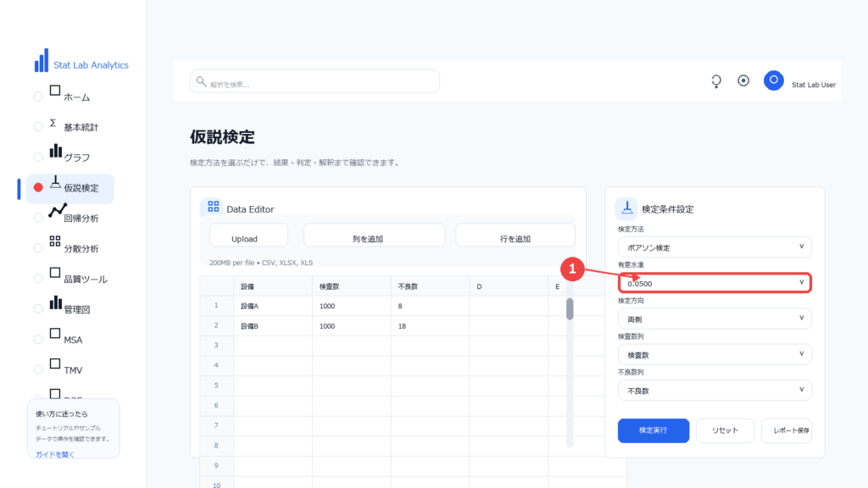Screen dimensions: 868x488
Task: Click the square icon for 品質ツール
Action: pos(55,273)
